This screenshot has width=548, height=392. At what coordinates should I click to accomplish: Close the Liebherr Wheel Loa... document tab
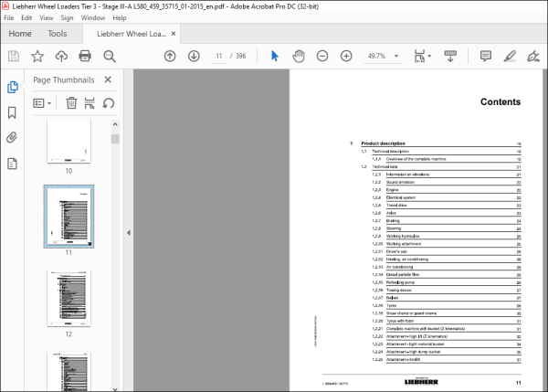[x=174, y=34]
